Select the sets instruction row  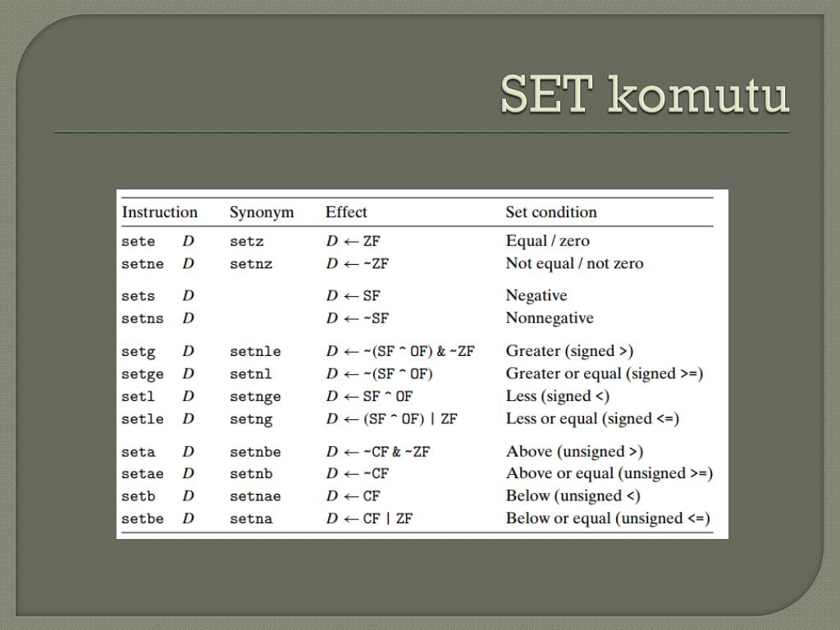[417, 295]
